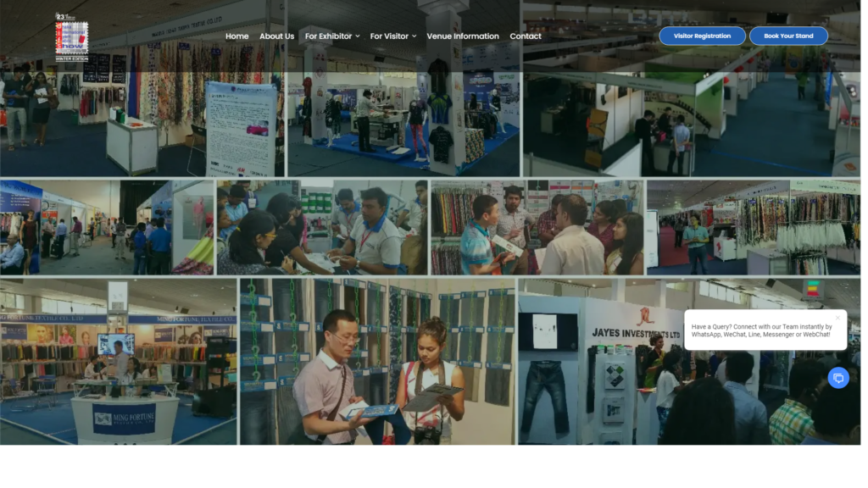Image resolution: width=868 pixels, height=488 pixels.
Task: Open photo of group leaning over table
Action: pos(322,227)
